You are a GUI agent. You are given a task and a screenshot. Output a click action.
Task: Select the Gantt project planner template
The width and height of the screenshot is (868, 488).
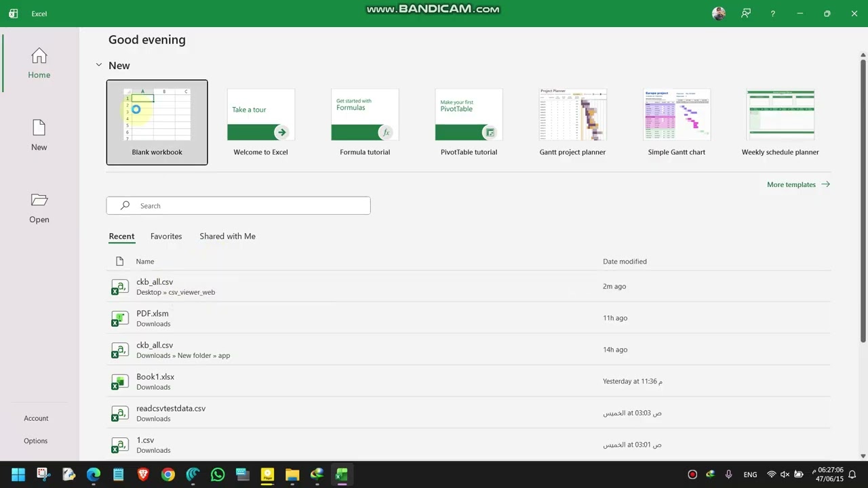pos(572,123)
